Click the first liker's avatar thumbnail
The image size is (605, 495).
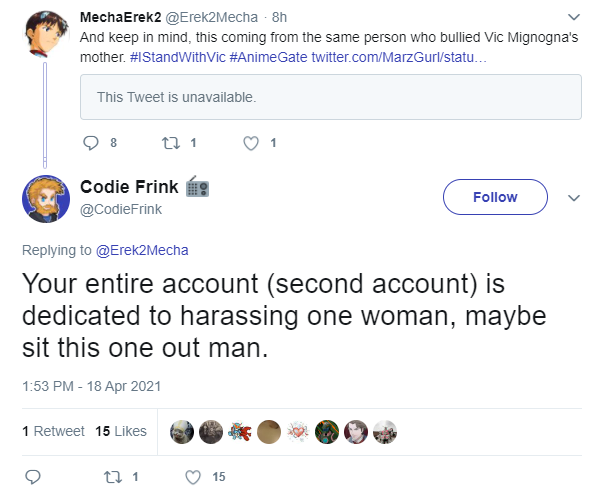click(x=182, y=432)
